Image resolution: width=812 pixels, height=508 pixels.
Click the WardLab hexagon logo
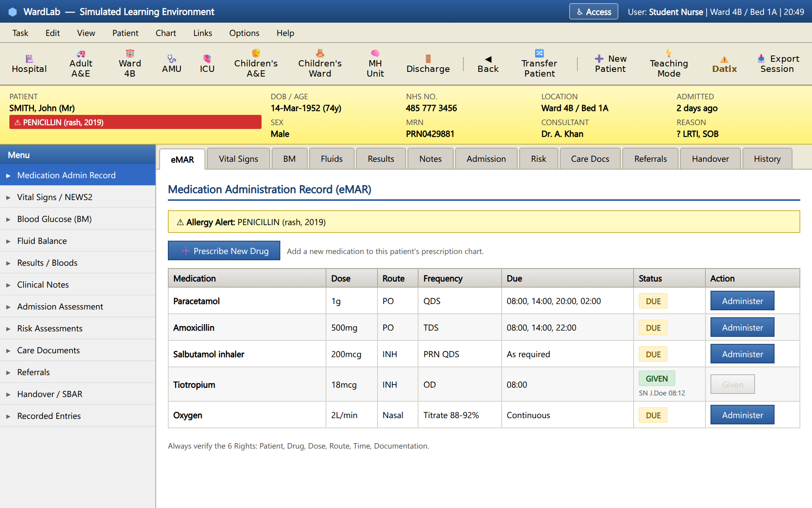pos(12,12)
